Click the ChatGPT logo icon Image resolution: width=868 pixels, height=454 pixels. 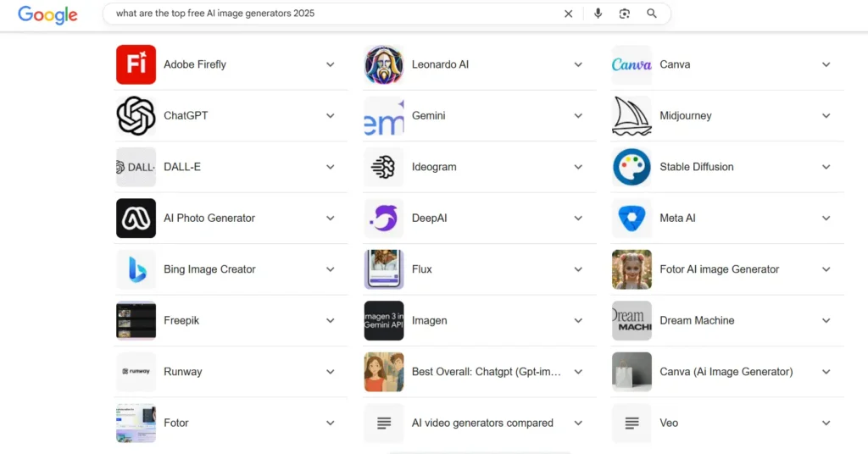(x=136, y=116)
